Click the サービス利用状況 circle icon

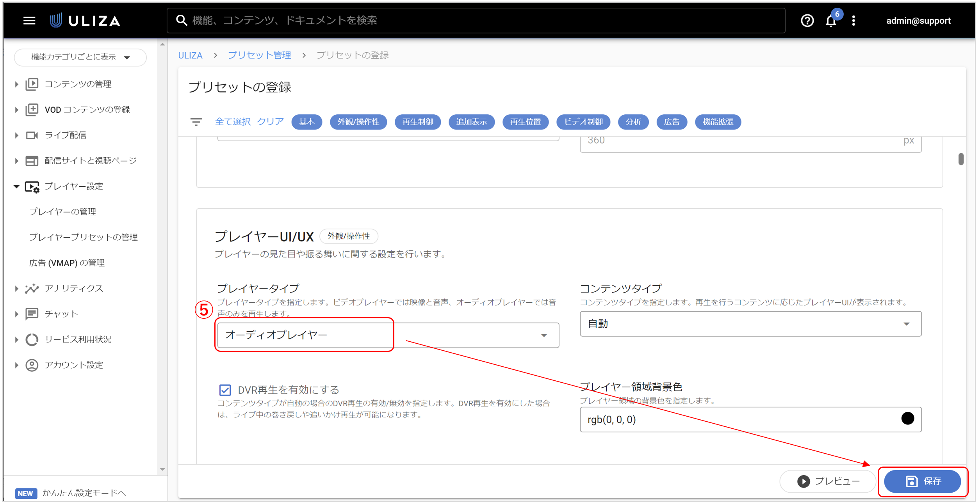pyautogui.click(x=32, y=339)
